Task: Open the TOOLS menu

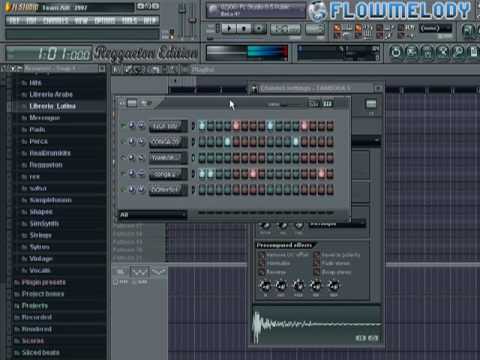Action: click(x=129, y=21)
